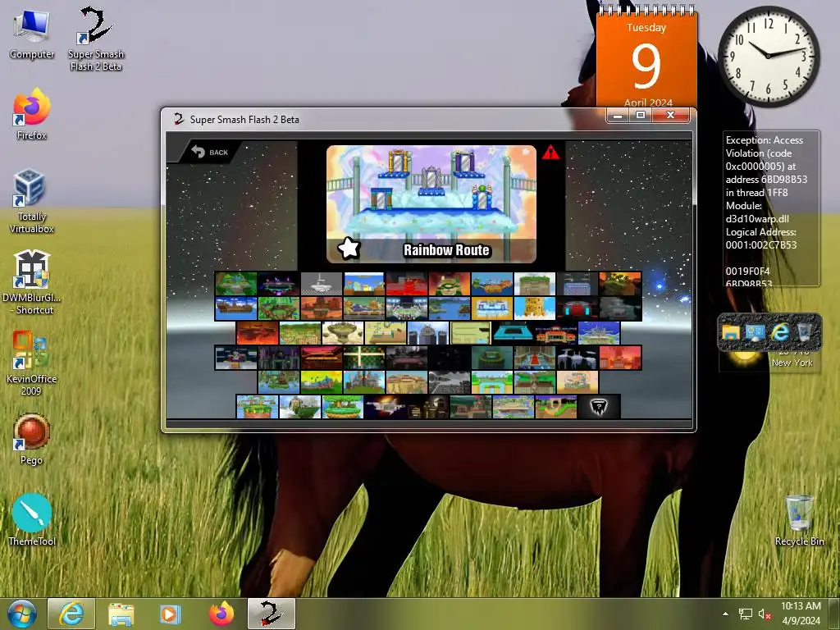840x630 pixels.
Task: Pick the random stage question-mark icon
Action: 599,407
